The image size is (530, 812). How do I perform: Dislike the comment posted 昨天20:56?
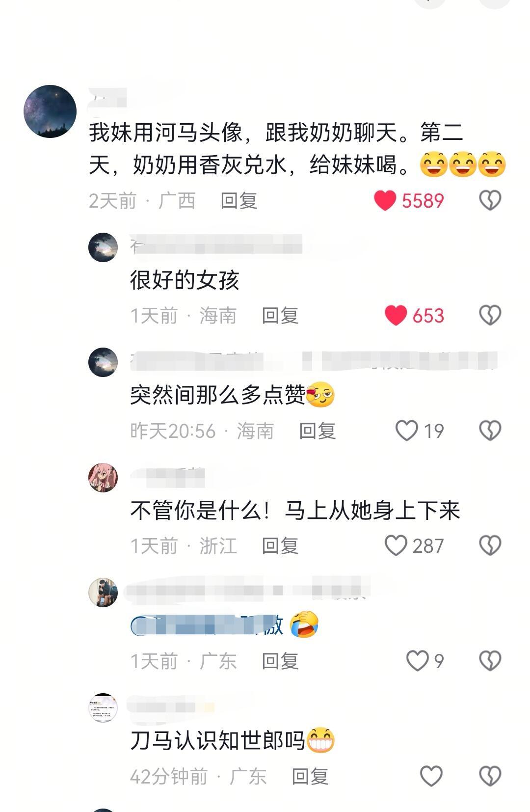490,431
